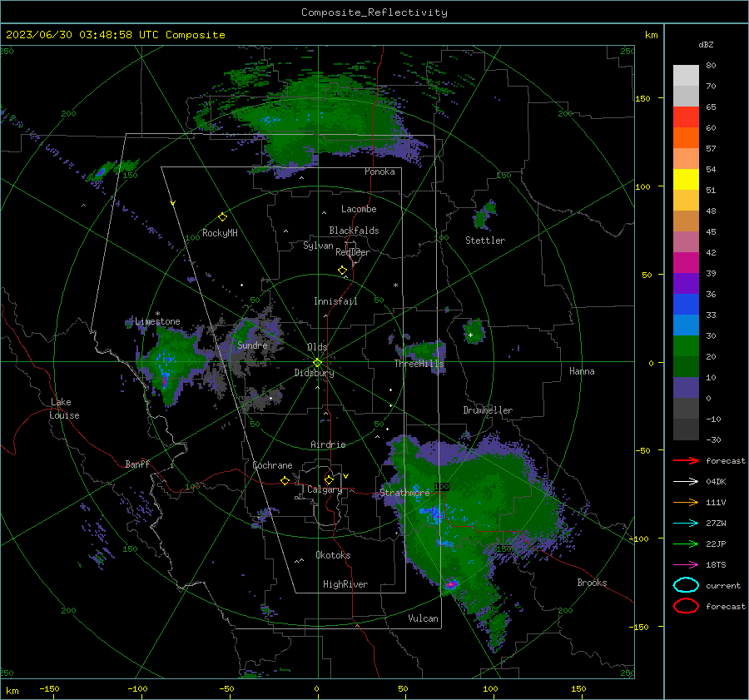The image size is (749, 700).
Task: Click the Blackfalds city label
Action: [354, 231]
